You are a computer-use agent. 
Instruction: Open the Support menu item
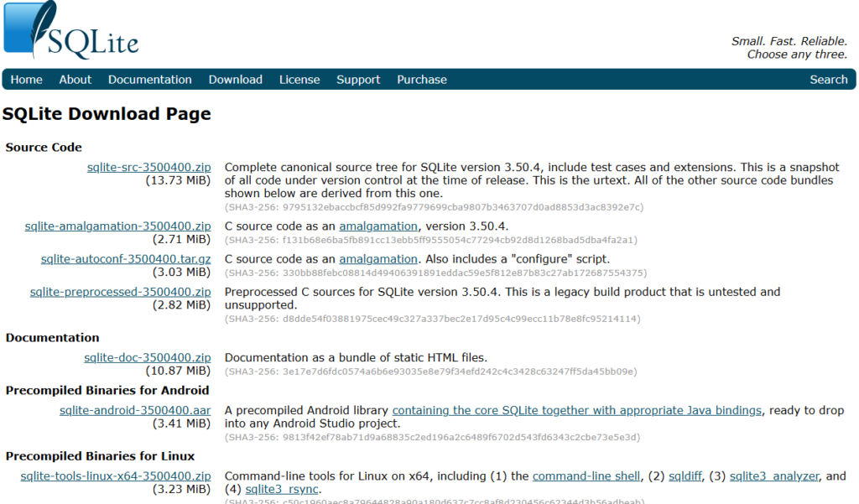click(358, 80)
